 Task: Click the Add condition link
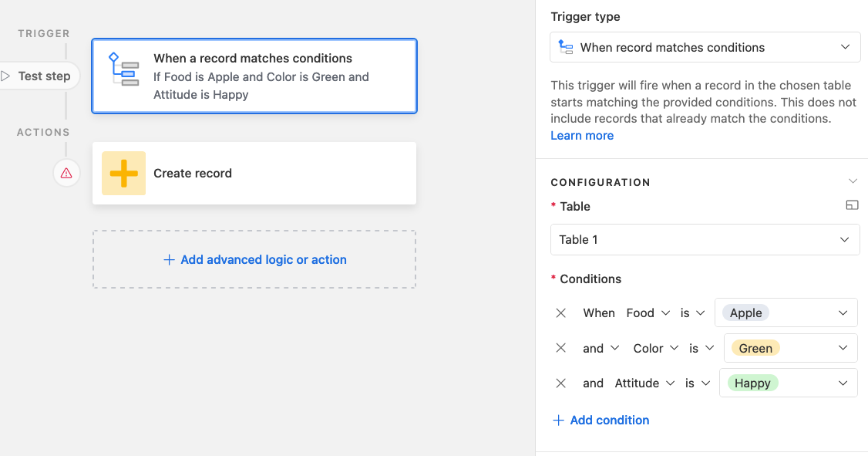pos(601,420)
